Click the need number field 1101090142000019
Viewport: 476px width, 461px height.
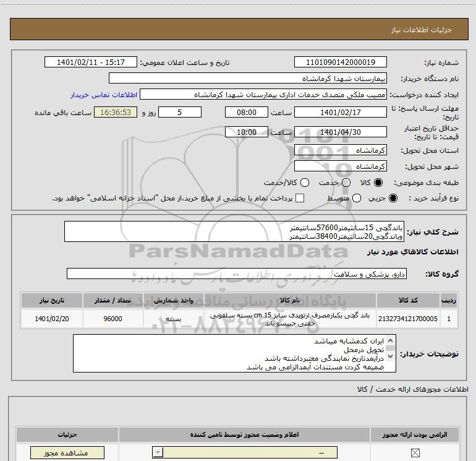point(340,62)
